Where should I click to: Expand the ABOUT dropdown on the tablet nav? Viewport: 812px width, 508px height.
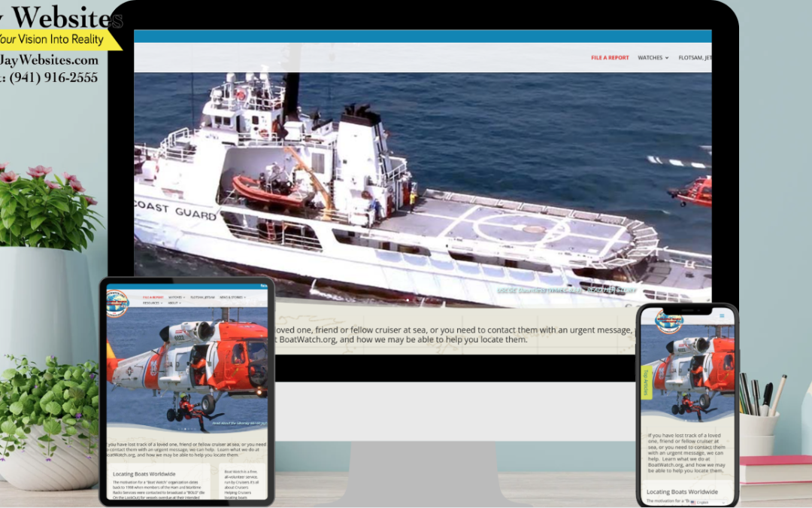coord(174,303)
